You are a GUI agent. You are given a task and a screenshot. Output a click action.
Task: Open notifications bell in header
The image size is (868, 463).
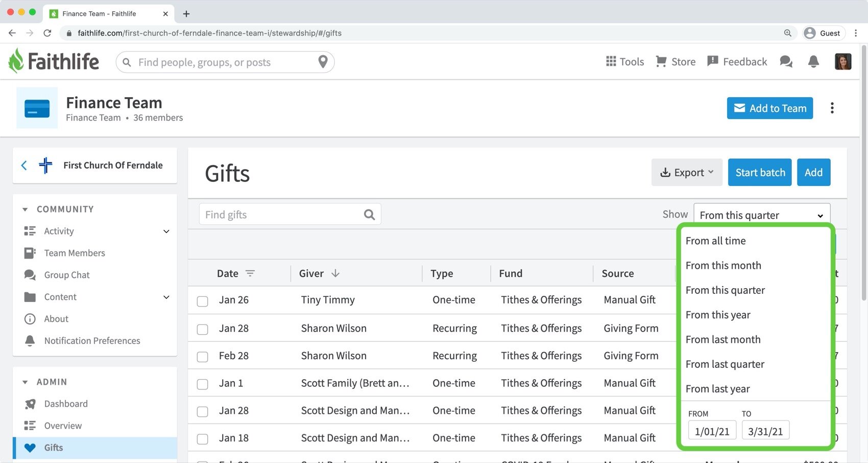point(813,62)
